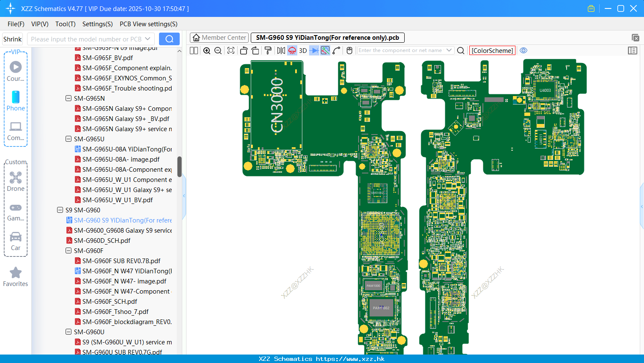Switch to 3D view
This screenshot has width=644, height=363.
tap(303, 50)
